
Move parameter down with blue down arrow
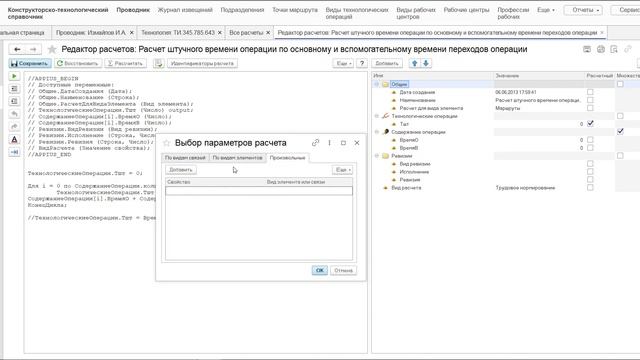coord(426,63)
